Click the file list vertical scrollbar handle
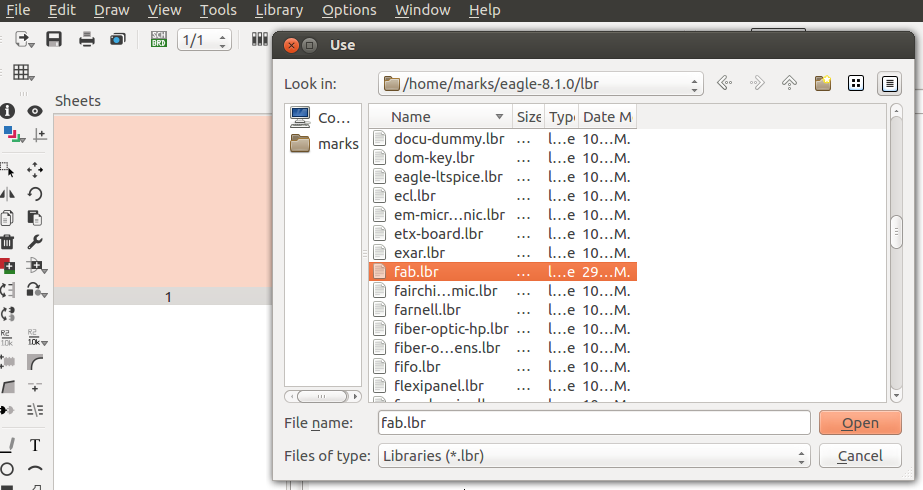The width and height of the screenshot is (923, 490). [896, 233]
